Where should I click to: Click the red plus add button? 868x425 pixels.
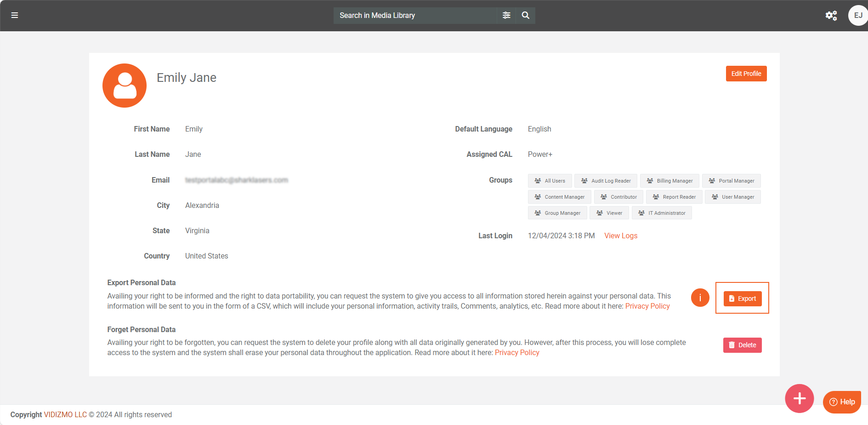(799, 398)
